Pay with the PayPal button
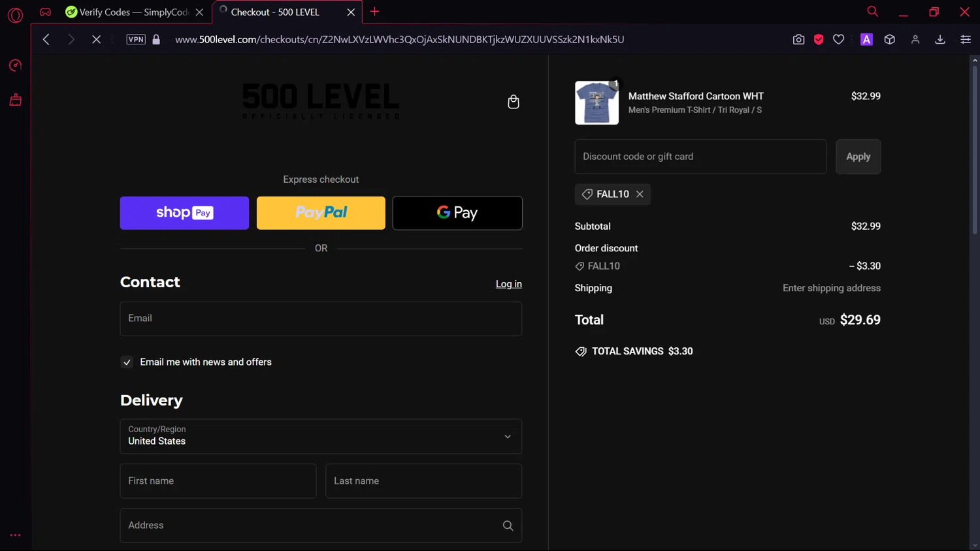 tap(321, 213)
